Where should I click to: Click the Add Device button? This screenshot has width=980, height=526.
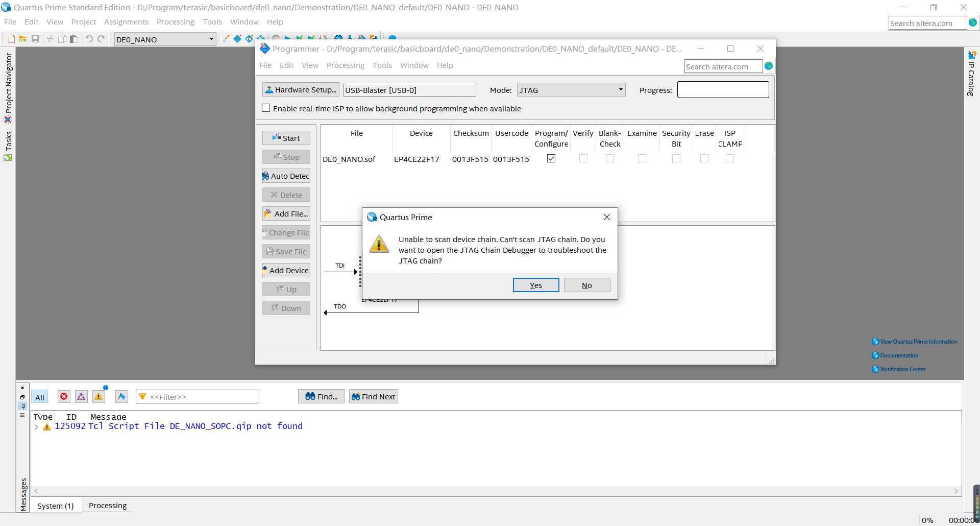tap(286, 270)
